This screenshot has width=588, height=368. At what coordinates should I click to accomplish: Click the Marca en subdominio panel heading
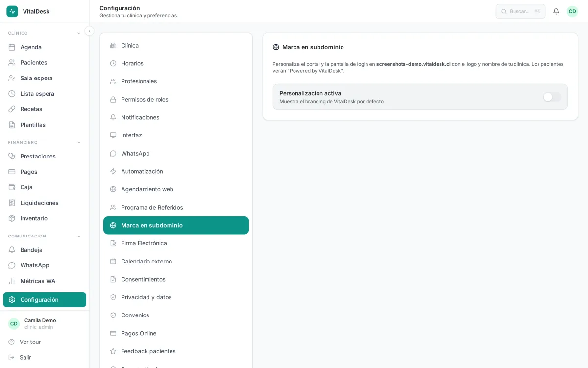tap(313, 47)
